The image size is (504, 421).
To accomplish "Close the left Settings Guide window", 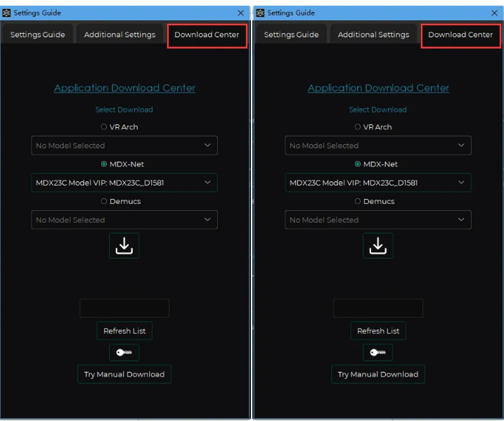I will click(x=241, y=13).
